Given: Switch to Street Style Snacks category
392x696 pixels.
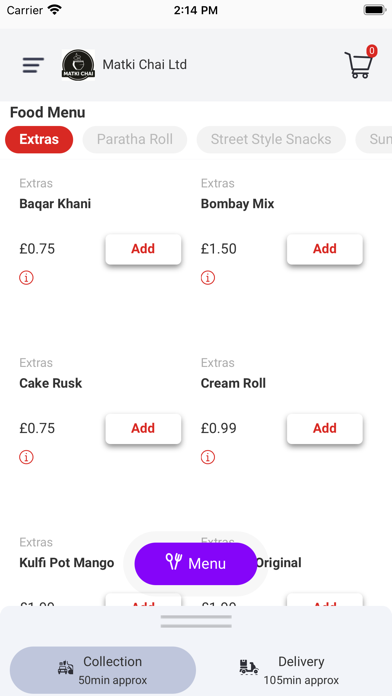Looking at the screenshot, I should 271,139.
